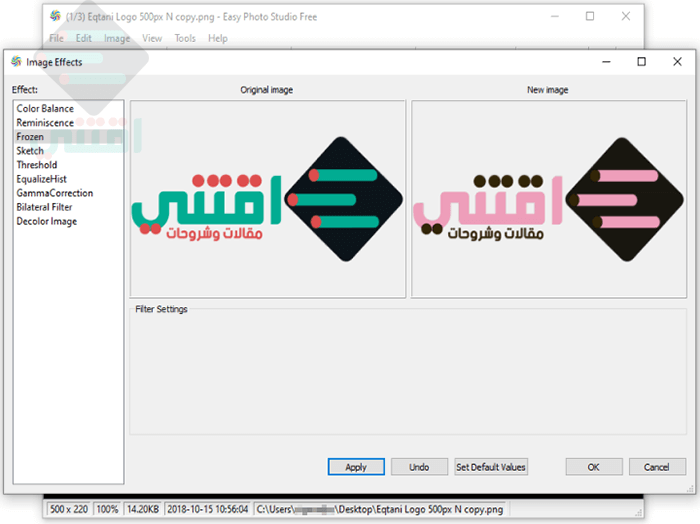
Task: Select the EqualizeHist effect
Action: pyautogui.click(x=42, y=179)
